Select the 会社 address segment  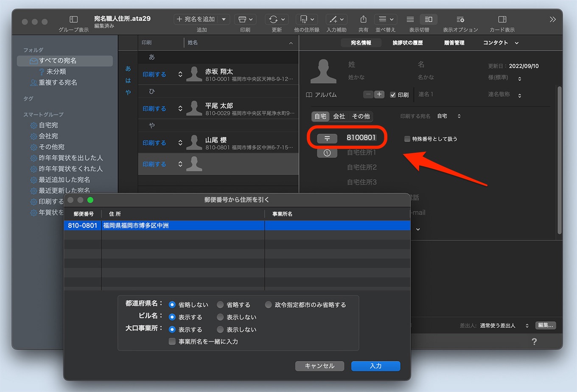coord(339,116)
